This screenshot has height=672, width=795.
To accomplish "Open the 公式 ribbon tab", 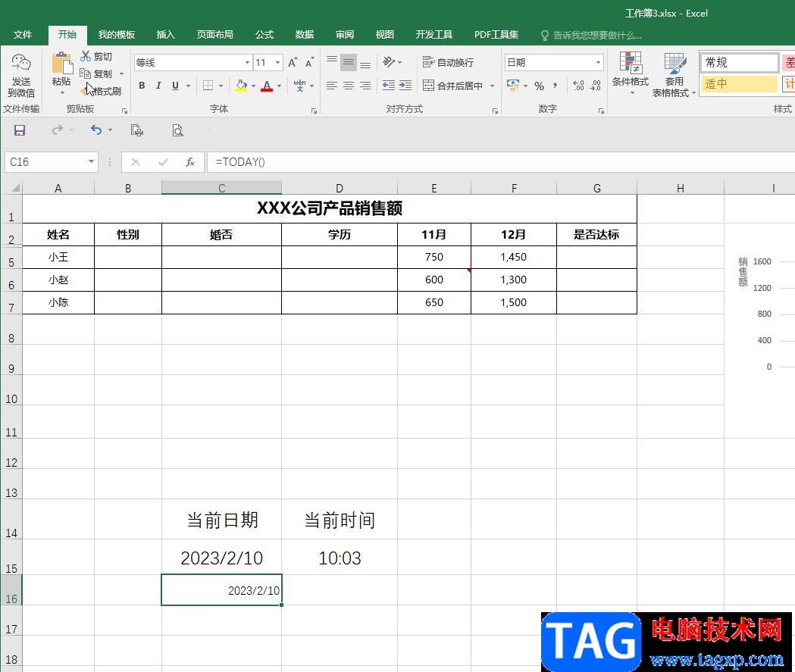I will click(x=264, y=34).
